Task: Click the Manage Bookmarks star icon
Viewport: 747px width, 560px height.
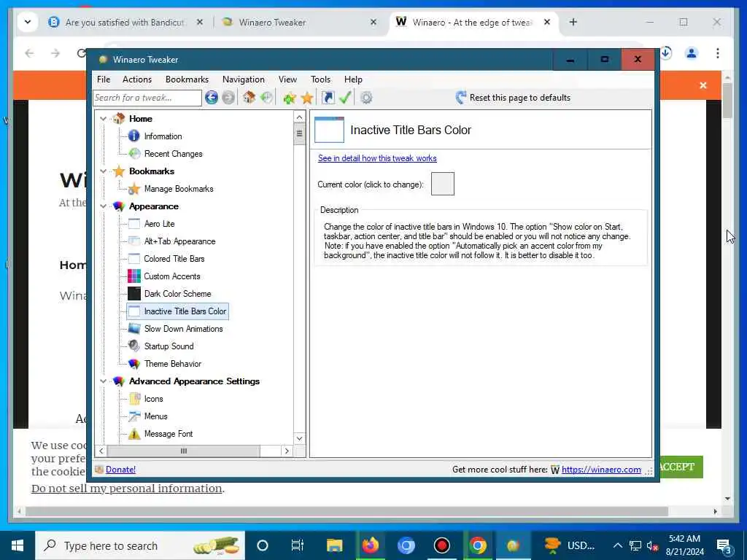Action: (134, 189)
